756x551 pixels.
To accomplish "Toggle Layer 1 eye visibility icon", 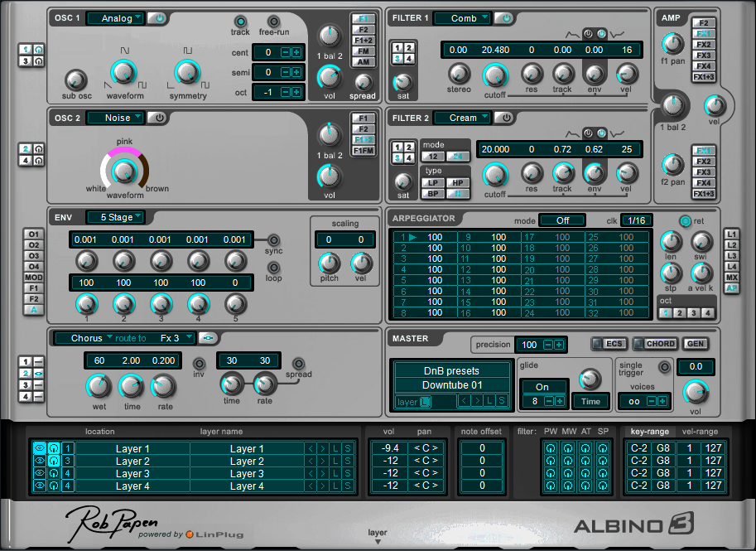I will click(40, 447).
